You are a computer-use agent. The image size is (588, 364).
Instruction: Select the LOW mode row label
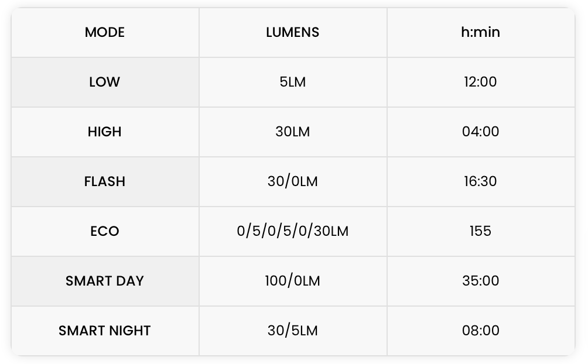coord(105,82)
